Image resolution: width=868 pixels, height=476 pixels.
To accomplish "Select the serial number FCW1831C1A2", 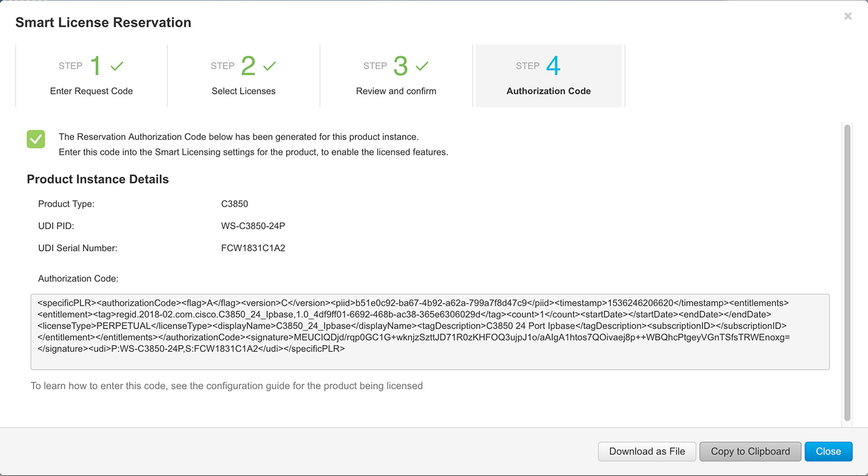I will (x=253, y=248).
